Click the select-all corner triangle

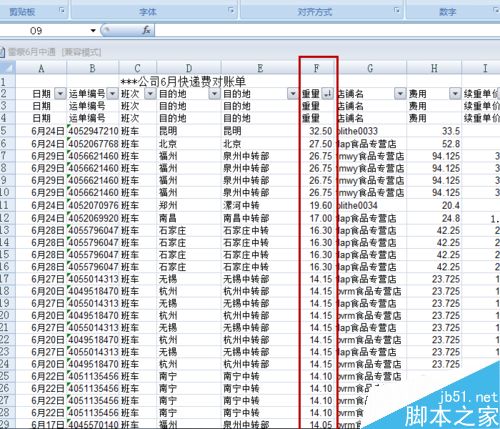click(7, 68)
